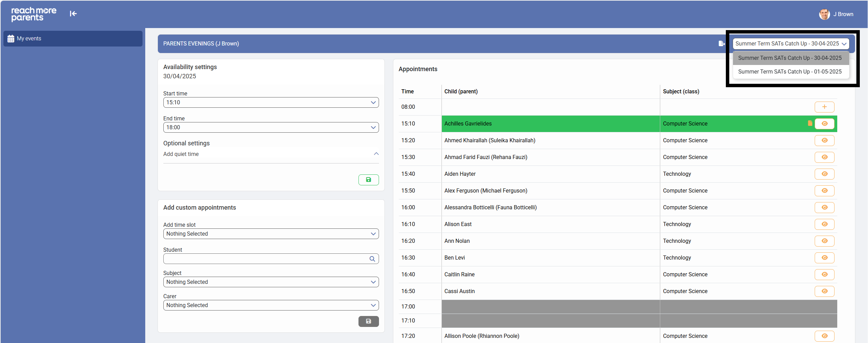The height and width of the screenshot is (343, 868).
Task: Add appointment at 08:00 with plus icon
Action: pyautogui.click(x=824, y=107)
